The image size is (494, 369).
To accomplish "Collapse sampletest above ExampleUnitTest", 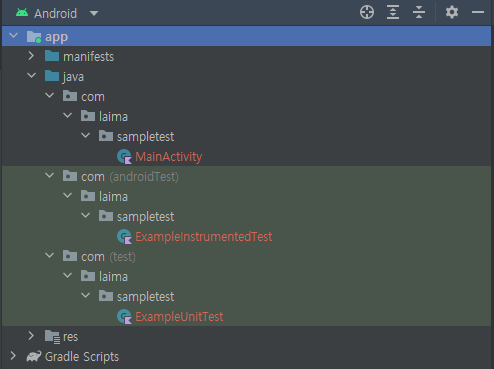I will click(x=86, y=296).
